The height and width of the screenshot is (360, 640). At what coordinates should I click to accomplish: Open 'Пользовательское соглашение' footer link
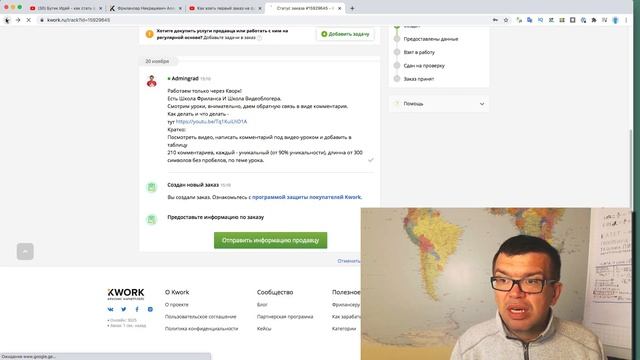coord(200,317)
